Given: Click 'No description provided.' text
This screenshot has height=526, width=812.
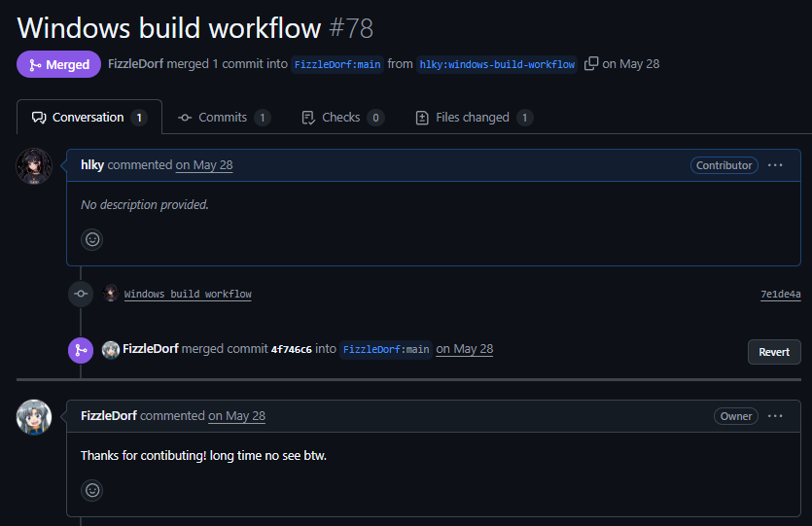Looking at the screenshot, I should pos(145,205).
